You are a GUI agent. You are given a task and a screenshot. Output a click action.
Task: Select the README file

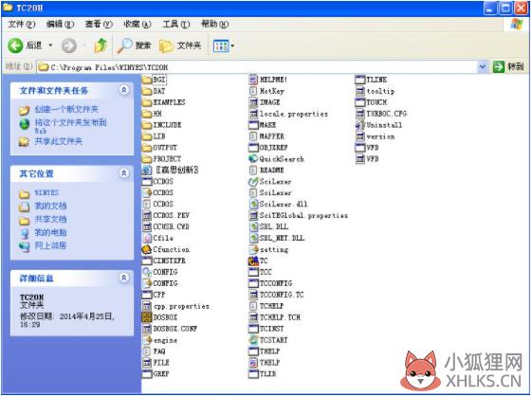[x=266, y=171]
